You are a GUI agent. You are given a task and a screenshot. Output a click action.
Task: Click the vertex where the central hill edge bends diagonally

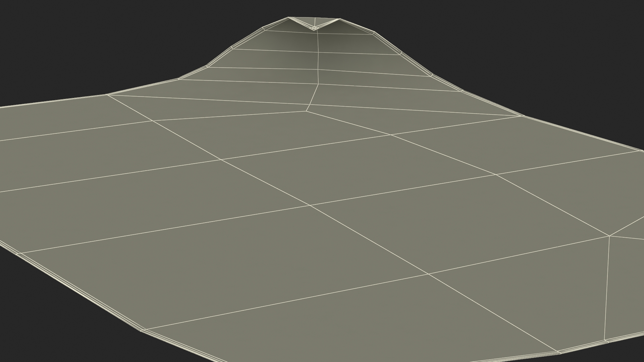pyautogui.click(x=318, y=84)
